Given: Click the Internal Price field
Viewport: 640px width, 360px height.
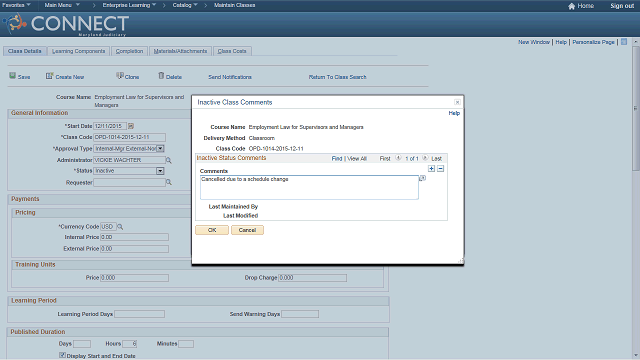Looking at the screenshot, I should point(134,237).
